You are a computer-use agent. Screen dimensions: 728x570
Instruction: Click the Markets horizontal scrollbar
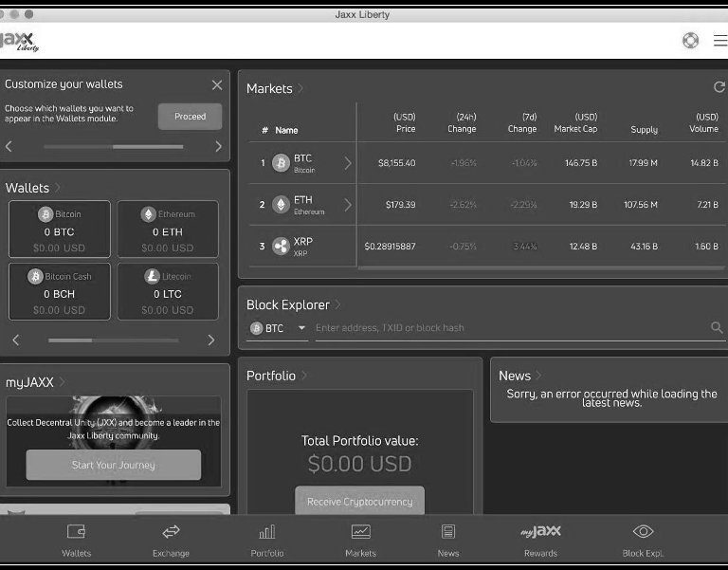541,268
